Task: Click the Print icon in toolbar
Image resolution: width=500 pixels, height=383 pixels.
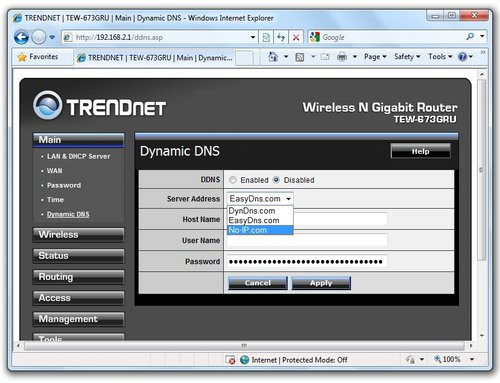Action: coord(342,57)
